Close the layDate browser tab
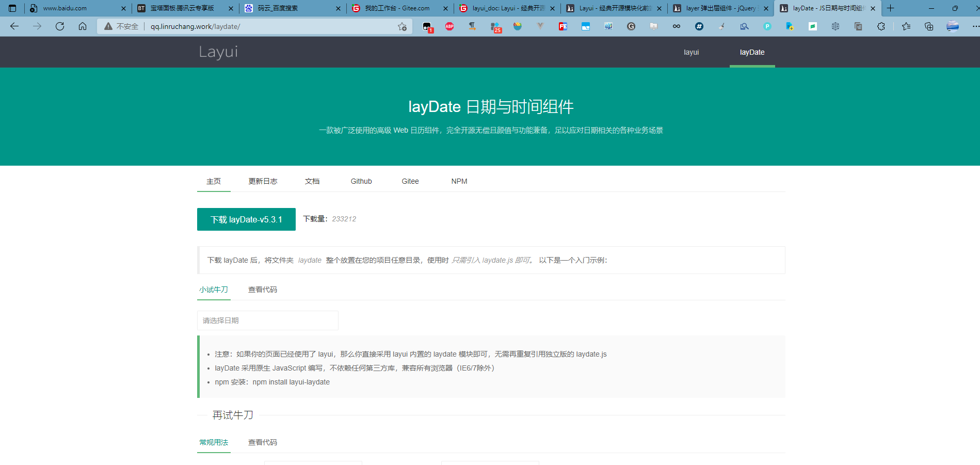 coord(873,8)
